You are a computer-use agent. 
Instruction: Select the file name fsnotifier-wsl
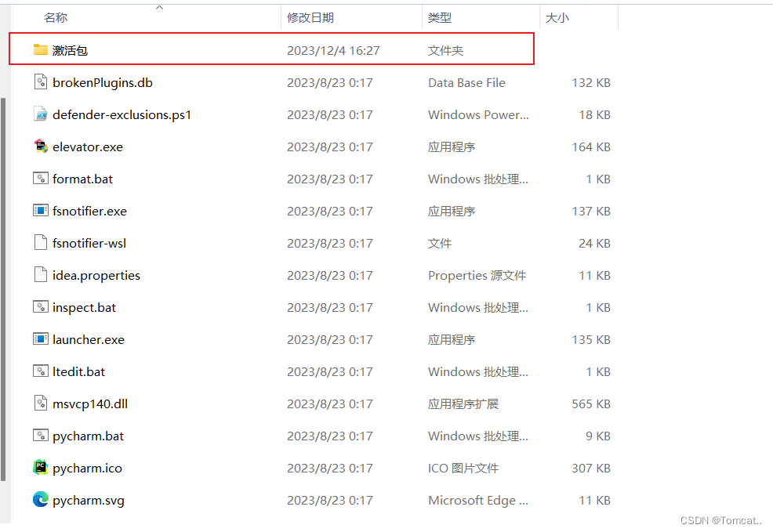coord(89,243)
